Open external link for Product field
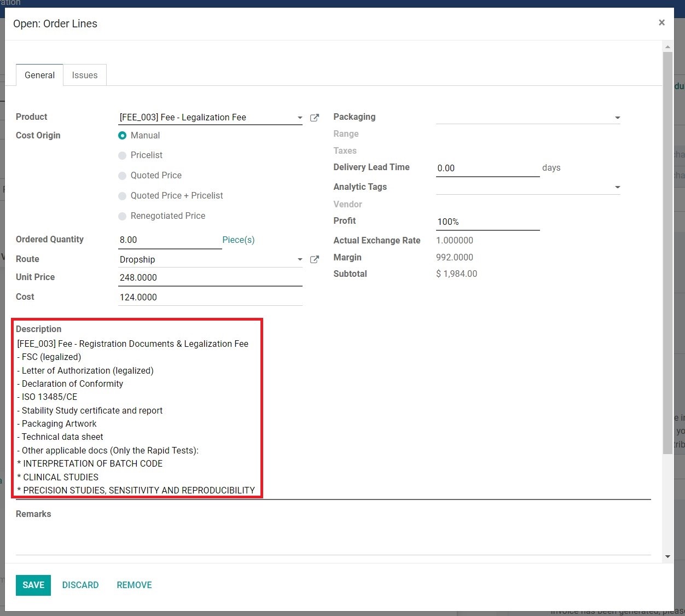The height and width of the screenshot is (616, 685). (315, 118)
